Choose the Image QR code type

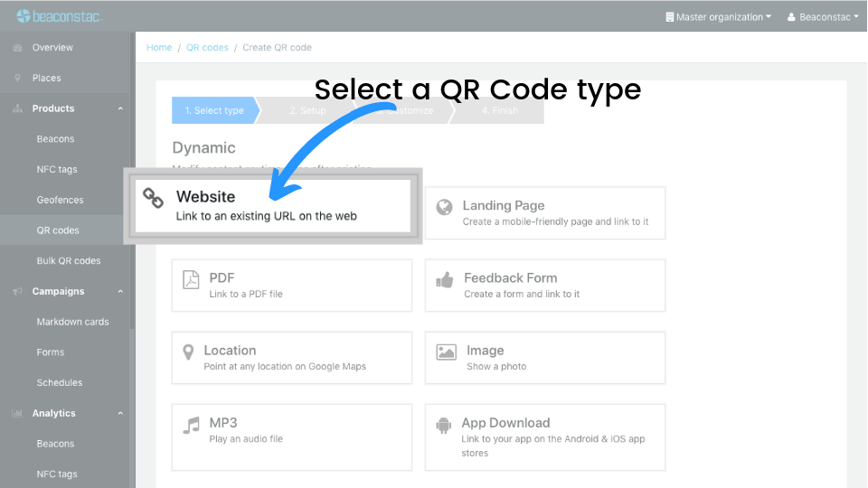pos(544,358)
